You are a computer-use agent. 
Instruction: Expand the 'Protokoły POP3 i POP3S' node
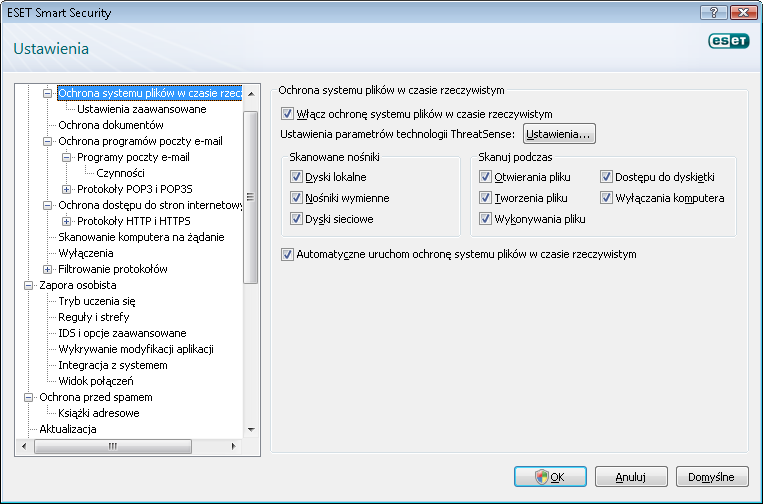click(x=67, y=189)
